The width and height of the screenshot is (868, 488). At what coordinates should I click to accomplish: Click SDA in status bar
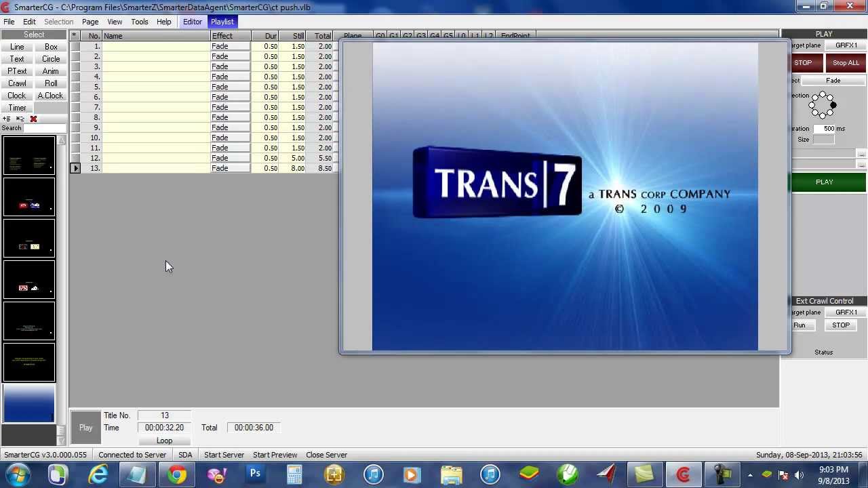(185, 455)
